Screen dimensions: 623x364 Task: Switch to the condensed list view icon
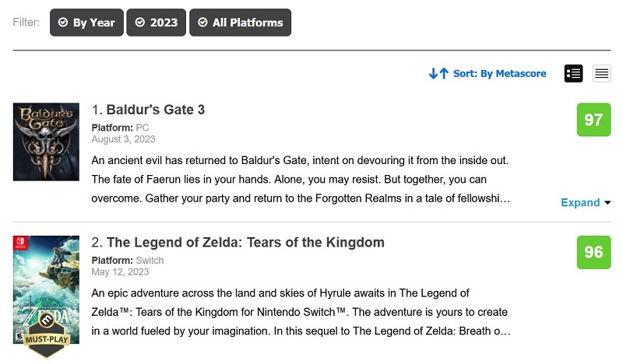click(601, 73)
